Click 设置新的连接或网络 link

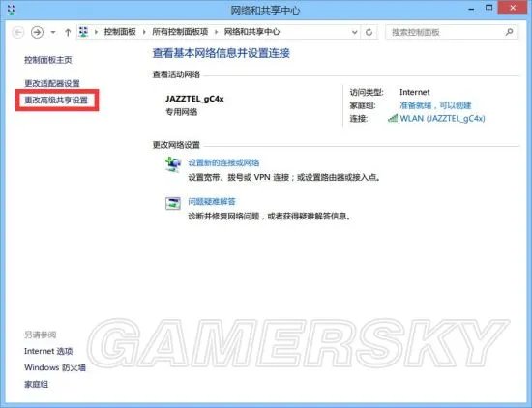[x=223, y=162]
